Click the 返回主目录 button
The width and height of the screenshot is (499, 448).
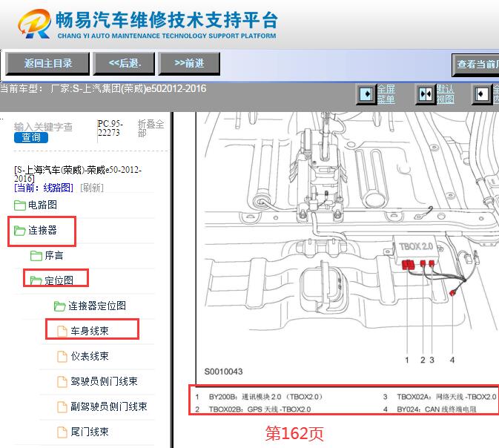pyautogui.click(x=47, y=64)
